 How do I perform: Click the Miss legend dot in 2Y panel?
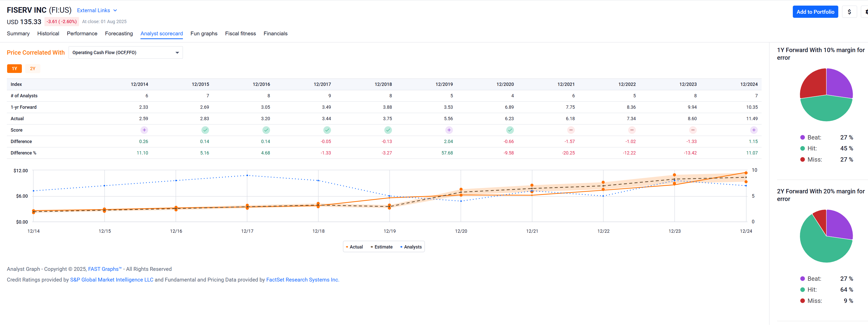pyautogui.click(x=803, y=301)
